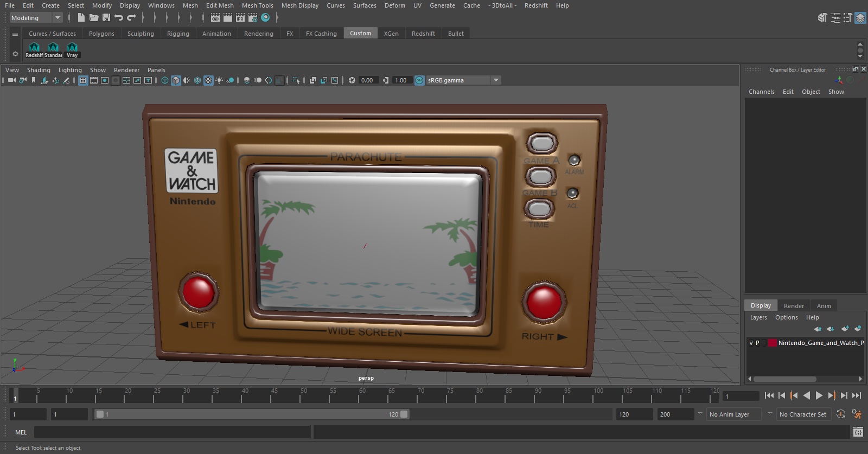Open the sRGB gamma view transform dropdown

(463, 80)
